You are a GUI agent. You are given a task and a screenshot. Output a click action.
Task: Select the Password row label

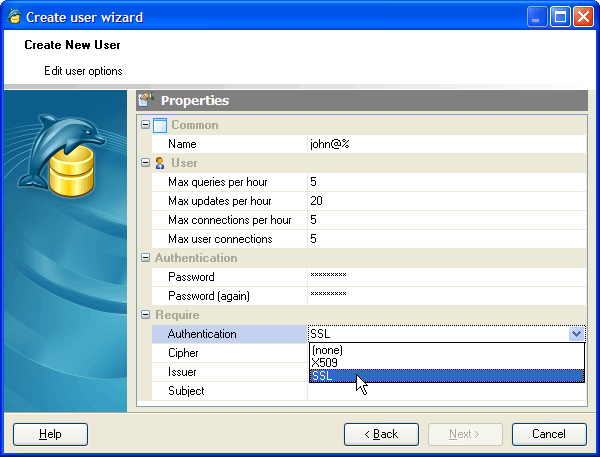click(191, 277)
